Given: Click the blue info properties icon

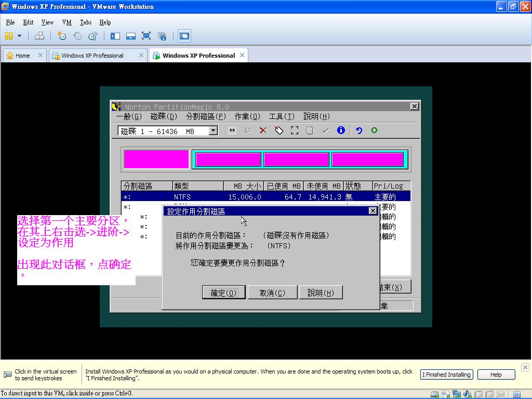Looking at the screenshot, I should point(341,130).
